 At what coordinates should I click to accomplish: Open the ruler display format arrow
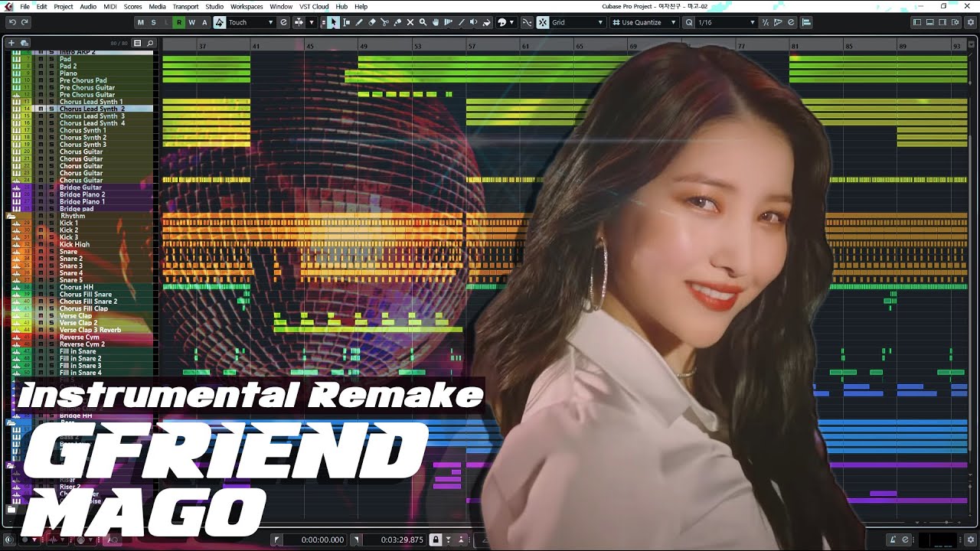coord(972,46)
